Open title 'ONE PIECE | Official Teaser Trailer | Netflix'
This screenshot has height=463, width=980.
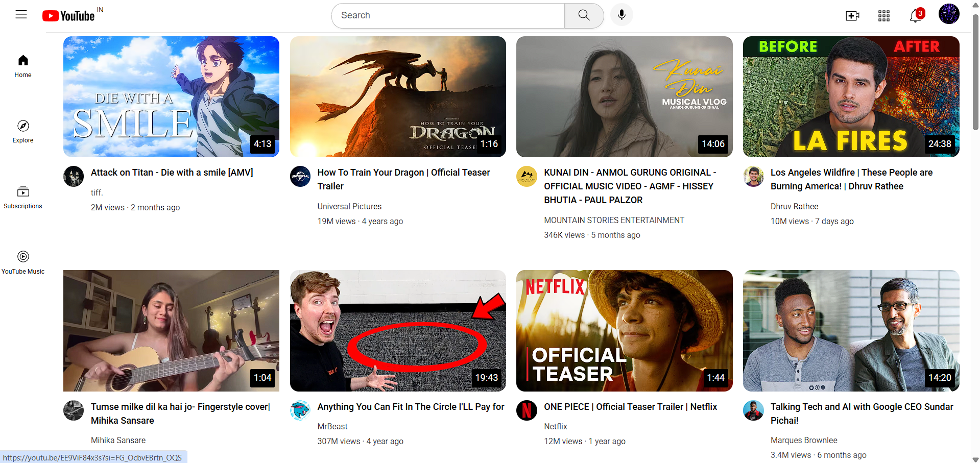(x=630, y=407)
